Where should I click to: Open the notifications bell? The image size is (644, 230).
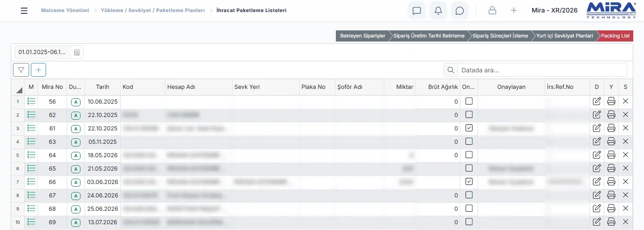tap(438, 11)
